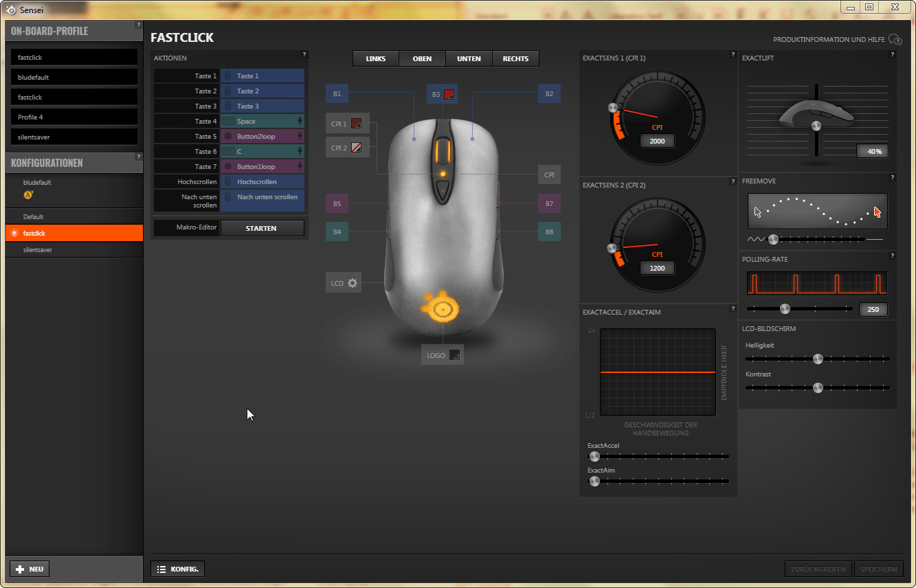The height and width of the screenshot is (588, 916).
Task: Click the Sensei app icon in title bar
Action: click(x=11, y=10)
